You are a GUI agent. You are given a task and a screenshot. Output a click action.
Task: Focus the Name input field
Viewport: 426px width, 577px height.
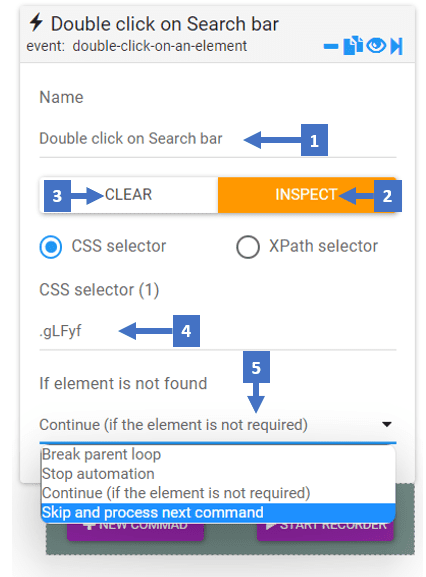click(x=217, y=139)
